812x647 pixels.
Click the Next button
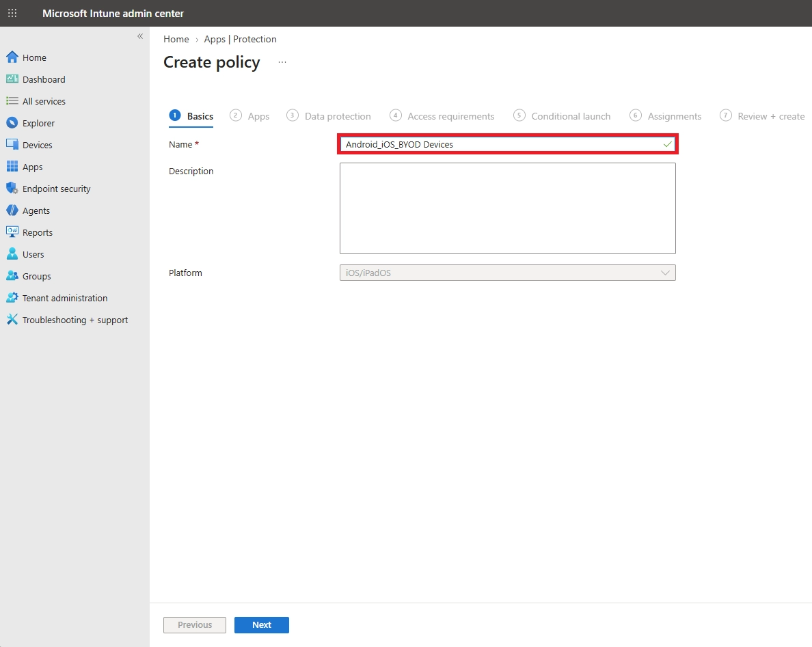point(262,624)
